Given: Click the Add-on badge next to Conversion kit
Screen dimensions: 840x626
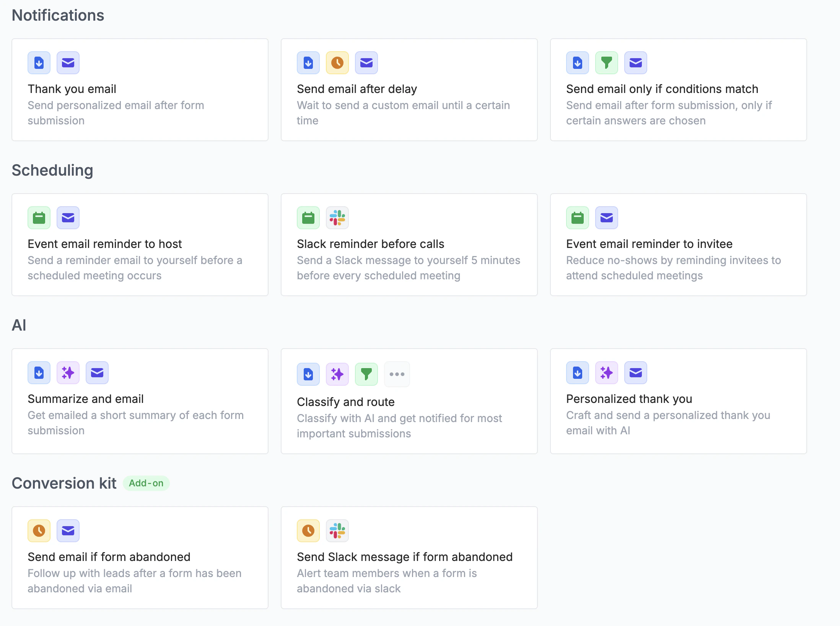Looking at the screenshot, I should pos(146,483).
